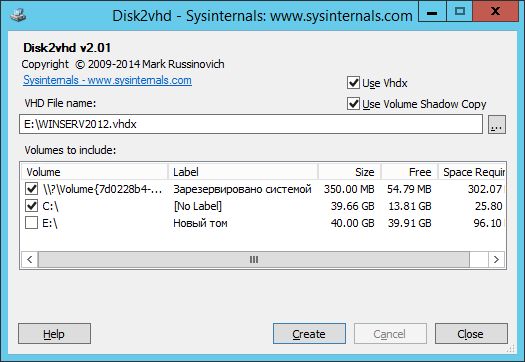Screen dimensions: 525x362
Task: Uncheck the \\?\Volume{7d0228b4 volume checkbox
Action: coord(31,189)
